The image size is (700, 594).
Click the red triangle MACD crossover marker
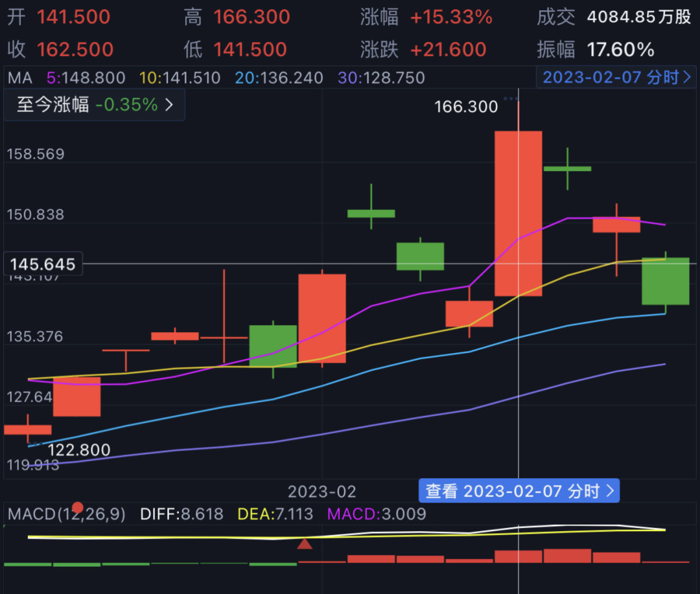click(x=305, y=543)
